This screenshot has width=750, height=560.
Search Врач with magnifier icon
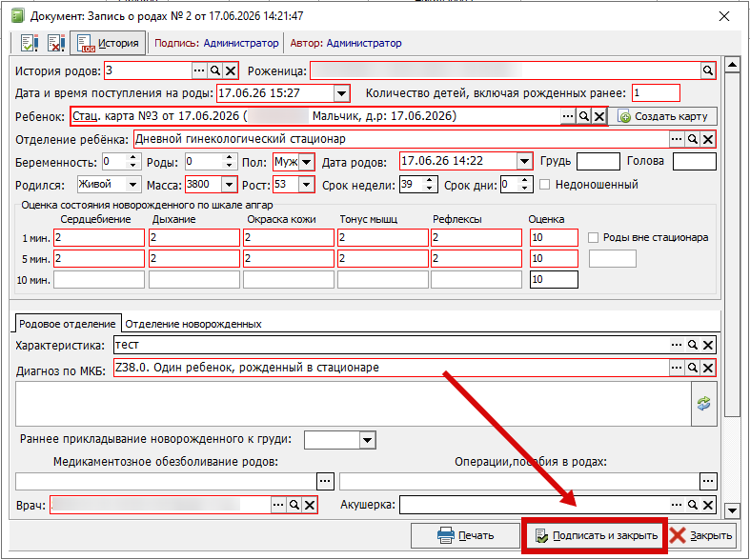pyautogui.click(x=294, y=505)
